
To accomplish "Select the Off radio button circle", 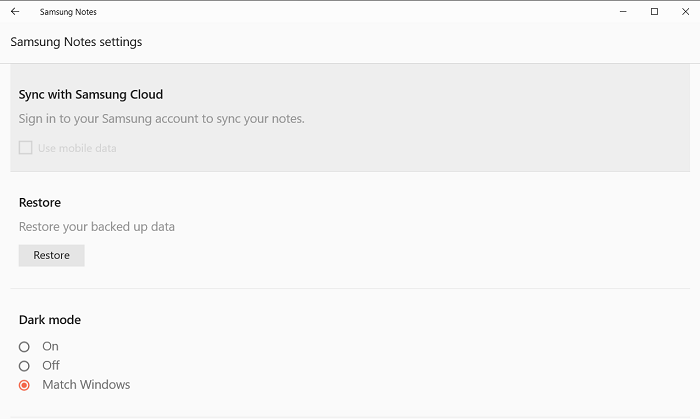I will tap(25, 366).
